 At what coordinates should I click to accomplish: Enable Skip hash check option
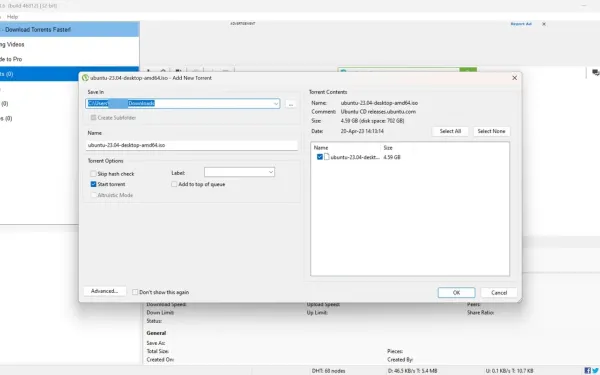(x=93, y=174)
